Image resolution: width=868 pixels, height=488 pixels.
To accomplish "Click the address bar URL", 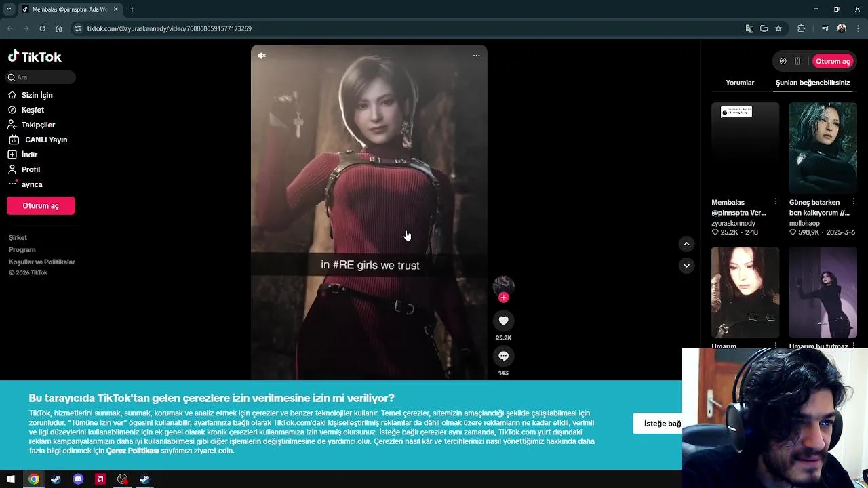I will tap(169, 28).
